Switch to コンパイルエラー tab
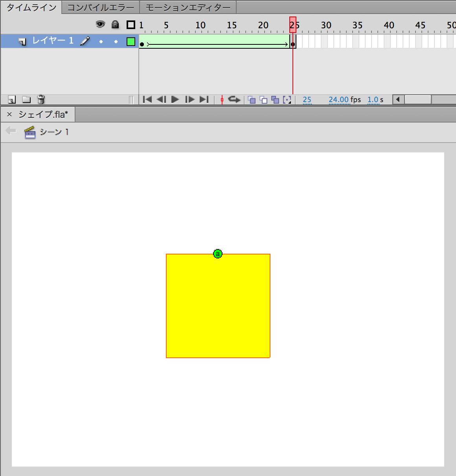 coord(101,7)
